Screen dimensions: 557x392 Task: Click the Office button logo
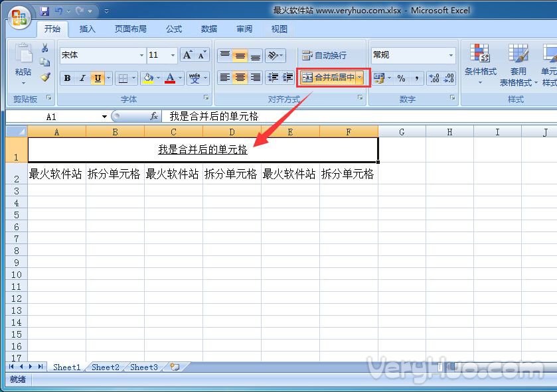coord(19,18)
